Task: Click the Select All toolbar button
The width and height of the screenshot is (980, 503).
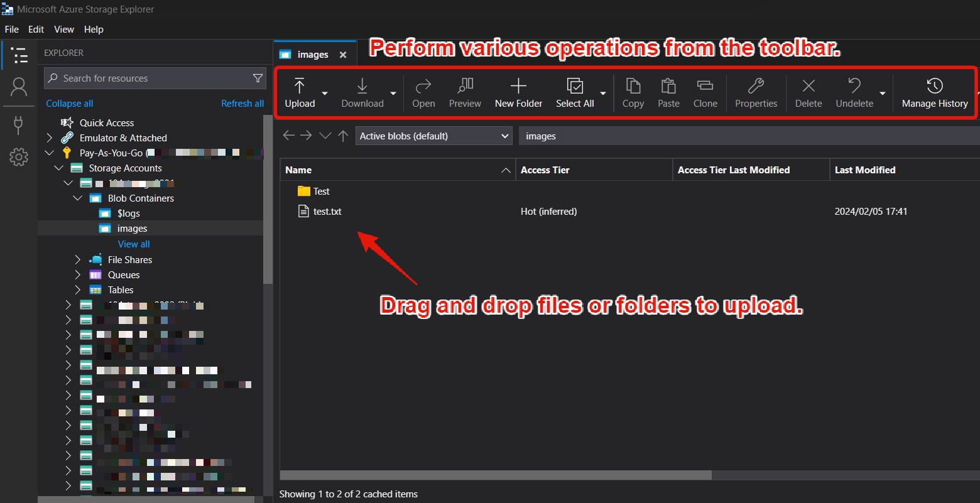Action: (x=575, y=93)
